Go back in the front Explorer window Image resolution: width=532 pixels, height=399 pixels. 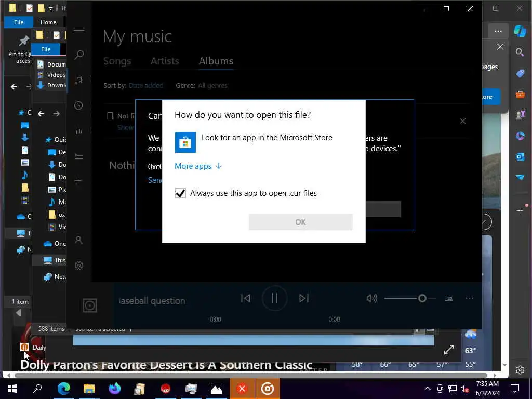tap(41, 114)
